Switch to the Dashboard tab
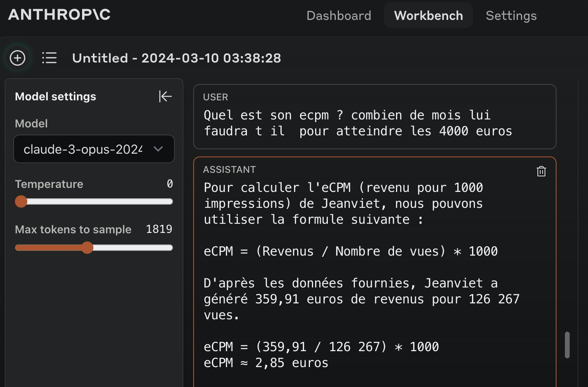This screenshot has height=387, width=588. click(338, 16)
